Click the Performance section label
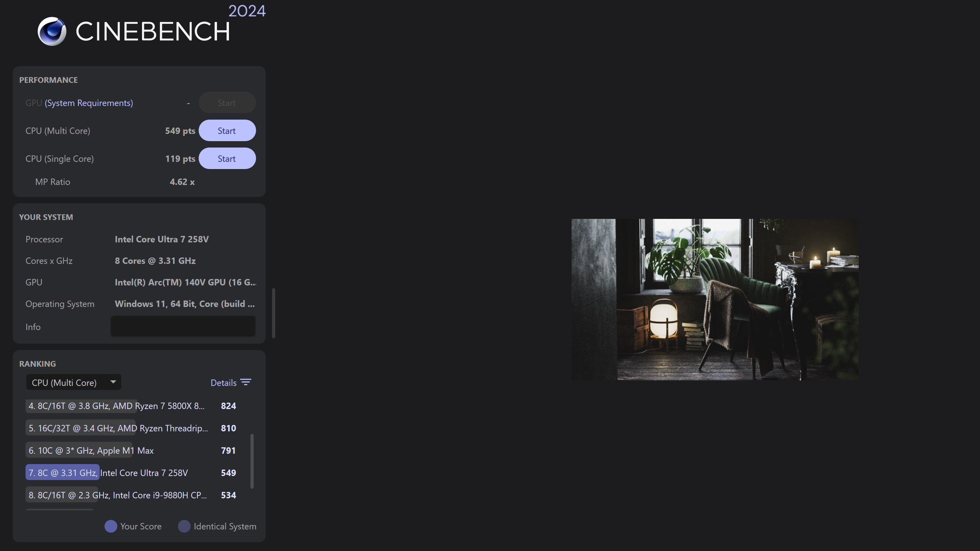Viewport: 980px width, 551px height. tap(49, 80)
